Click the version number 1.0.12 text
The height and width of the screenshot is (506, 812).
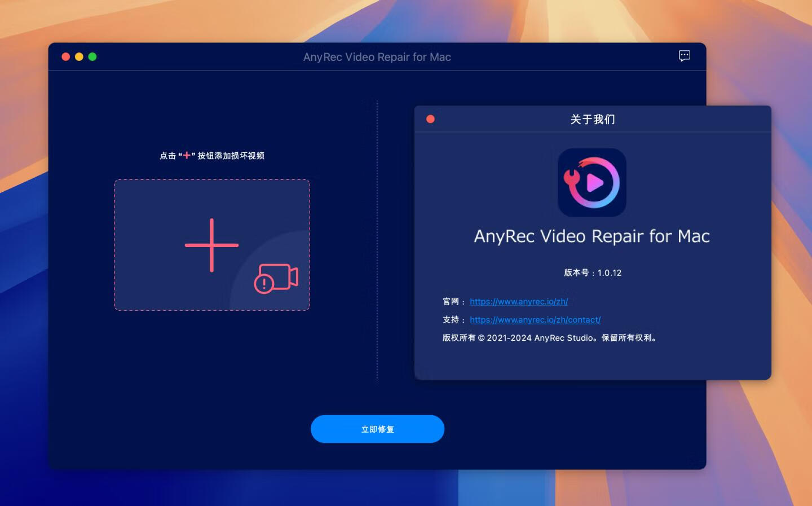pos(593,272)
